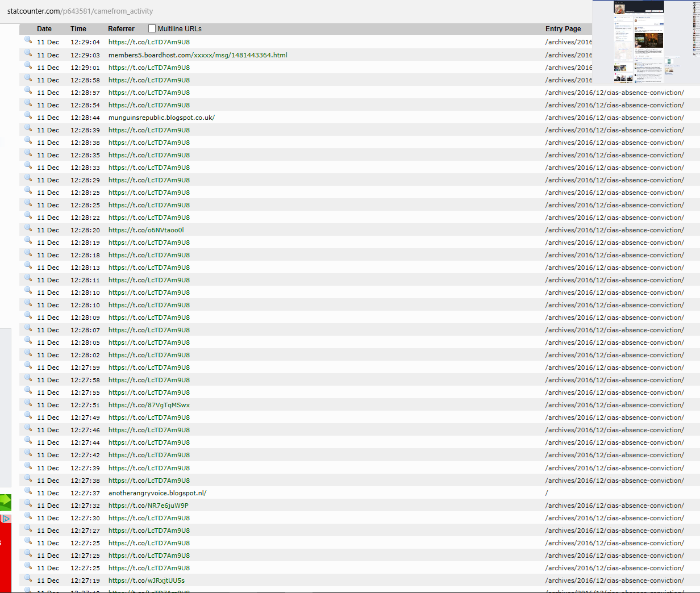This screenshot has width=700, height=593.
Task: Click the time cell 12:27:37
Action: (85, 493)
